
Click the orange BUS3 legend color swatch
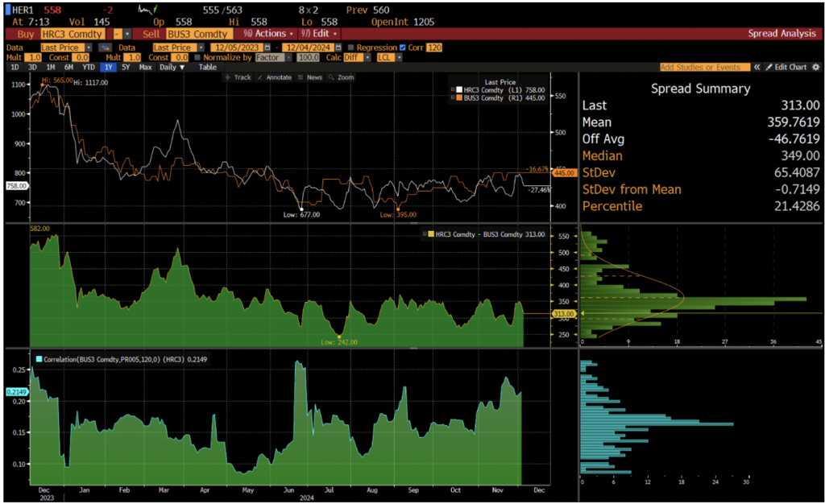coord(458,97)
